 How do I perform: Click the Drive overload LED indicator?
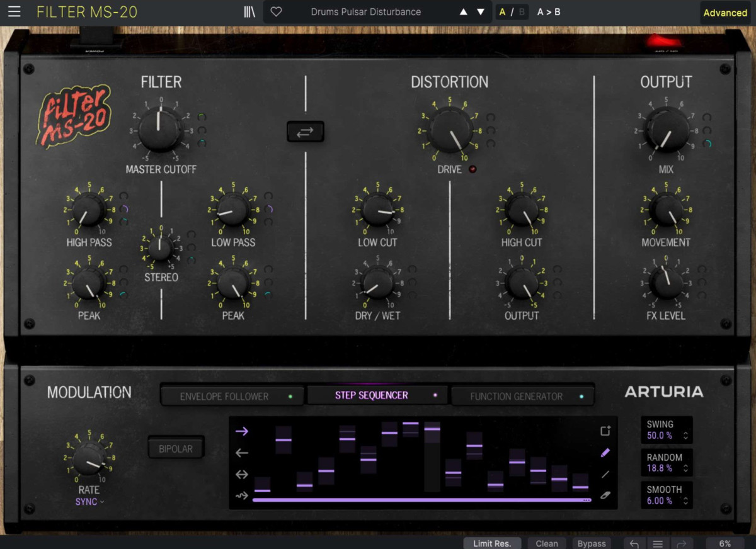[x=473, y=169]
